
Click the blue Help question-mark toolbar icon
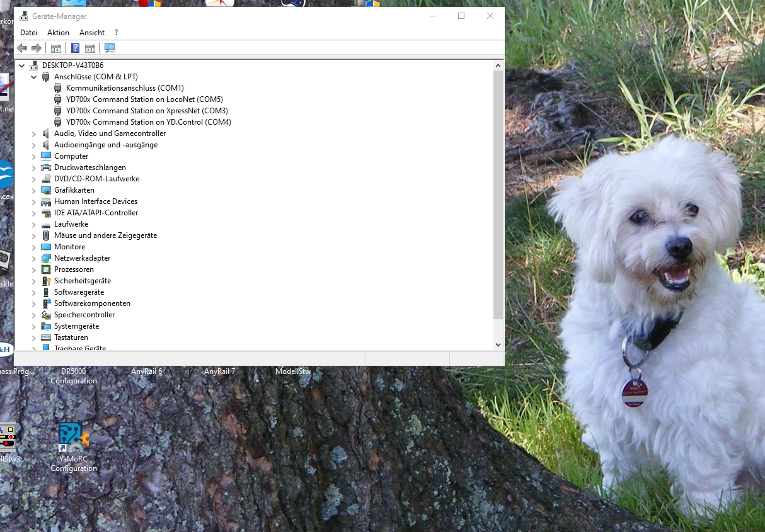(75, 48)
